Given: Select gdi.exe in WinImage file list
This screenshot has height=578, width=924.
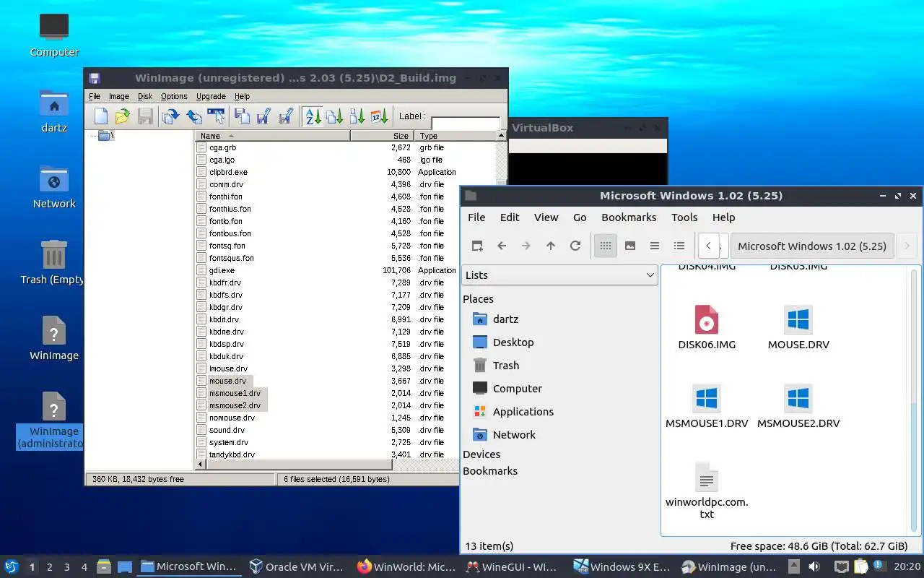Looking at the screenshot, I should click(222, 270).
